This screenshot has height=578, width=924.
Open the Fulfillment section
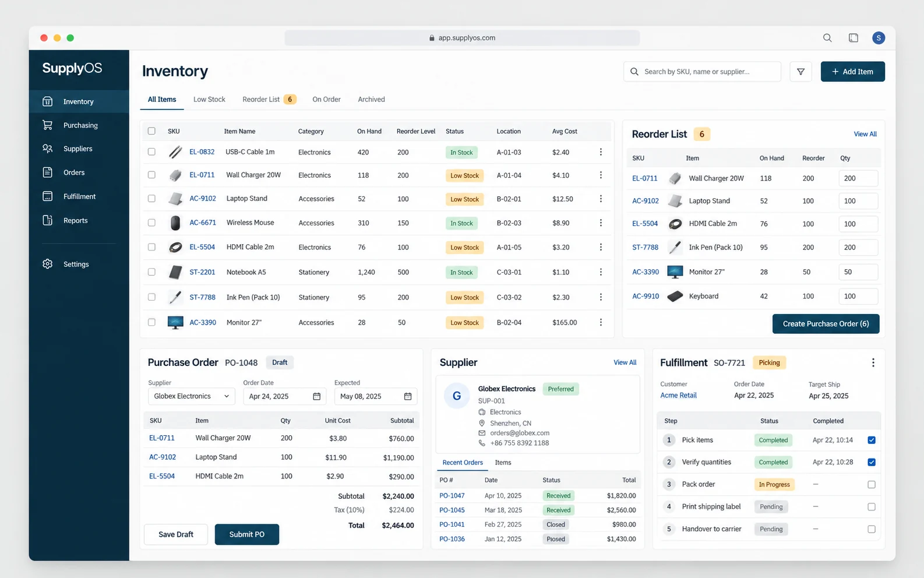point(79,196)
